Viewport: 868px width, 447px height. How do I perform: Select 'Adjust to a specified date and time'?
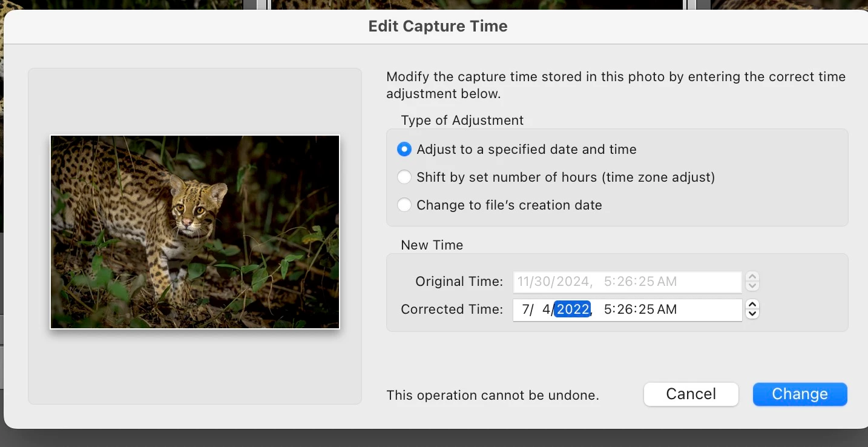click(404, 149)
